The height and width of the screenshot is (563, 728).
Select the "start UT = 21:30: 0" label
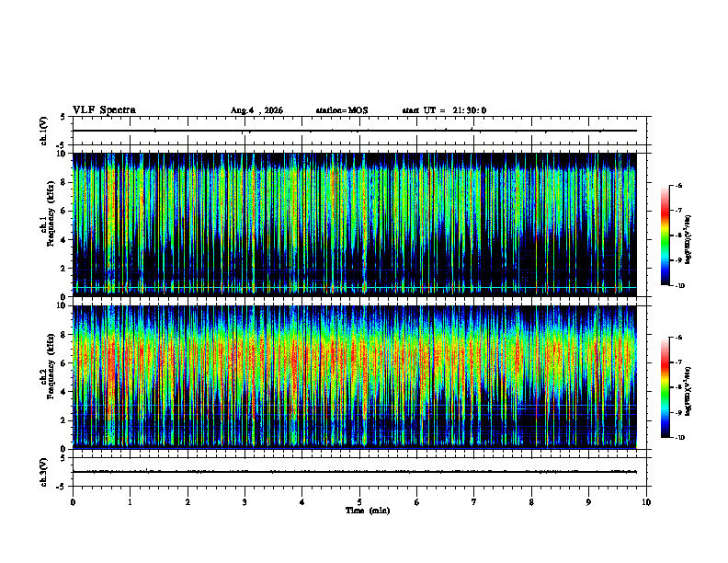[444, 110]
